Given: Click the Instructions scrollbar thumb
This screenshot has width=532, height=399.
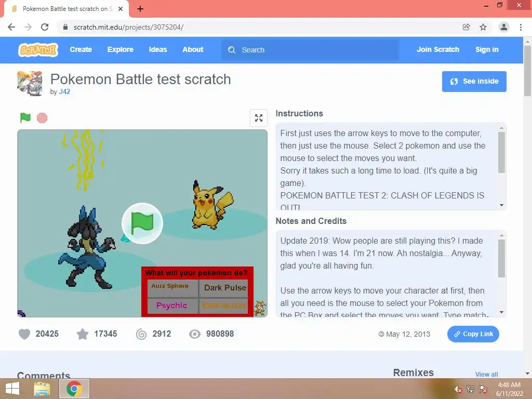Looking at the screenshot, I should (501, 153).
